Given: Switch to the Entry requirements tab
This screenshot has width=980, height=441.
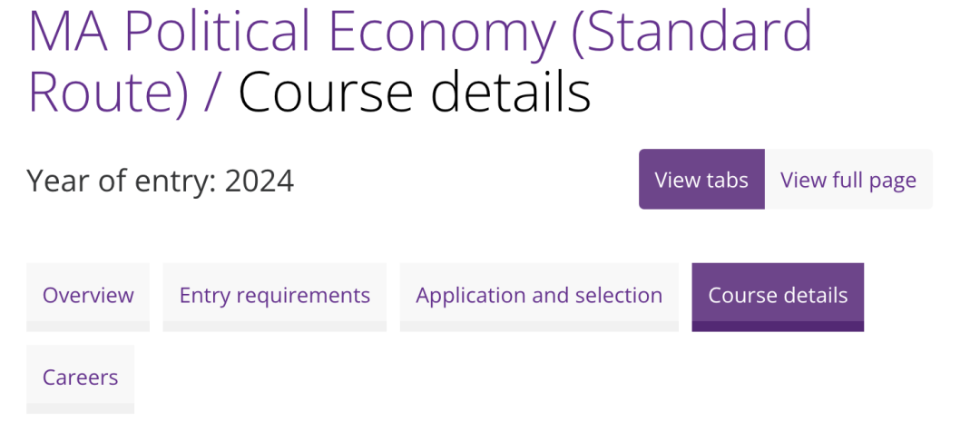Looking at the screenshot, I should 274,296.
